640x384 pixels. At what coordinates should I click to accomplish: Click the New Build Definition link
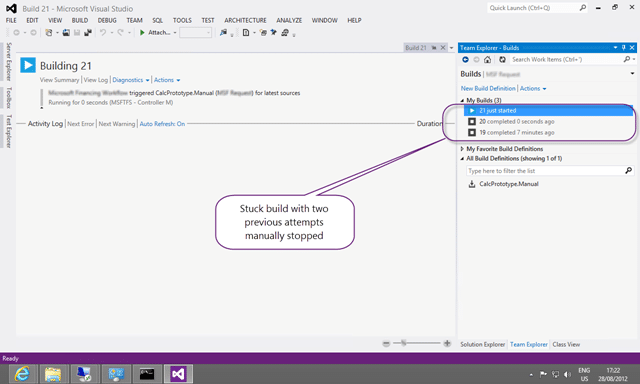click(488, 89)
